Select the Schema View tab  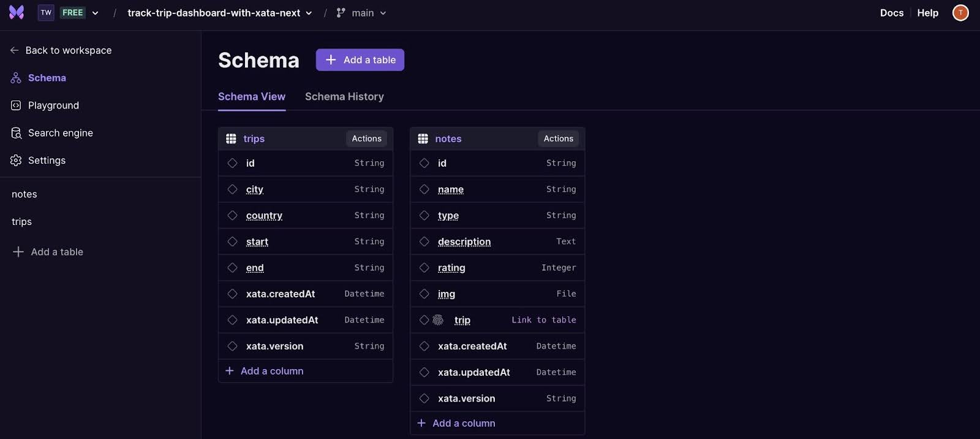(x=252, y=97)
